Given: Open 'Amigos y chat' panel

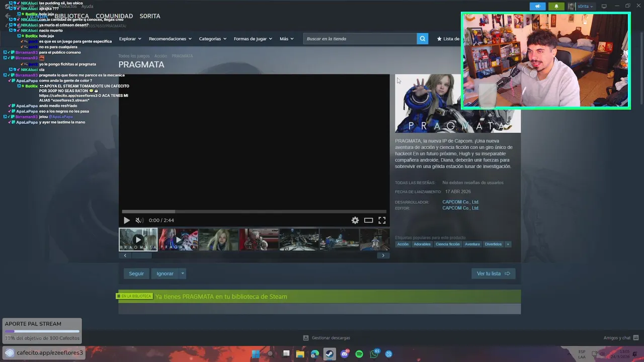Looking at the screenshot, I should coord(621,338).
